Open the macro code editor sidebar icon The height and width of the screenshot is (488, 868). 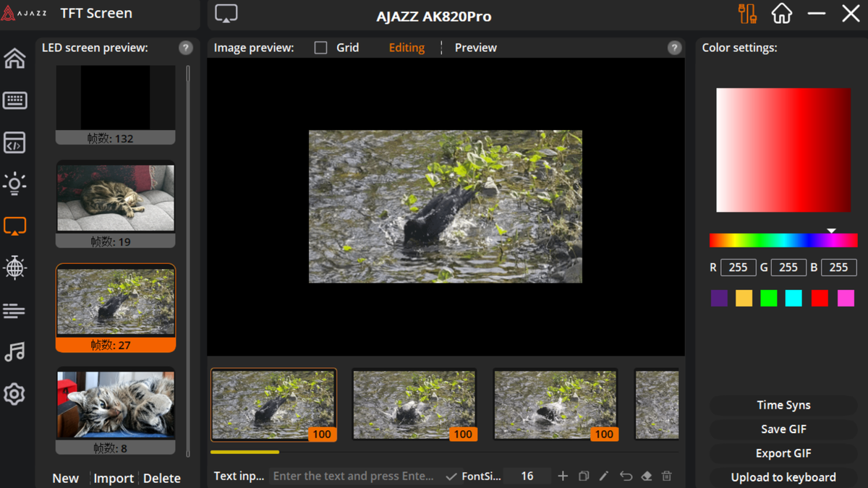tap(14, 142)
